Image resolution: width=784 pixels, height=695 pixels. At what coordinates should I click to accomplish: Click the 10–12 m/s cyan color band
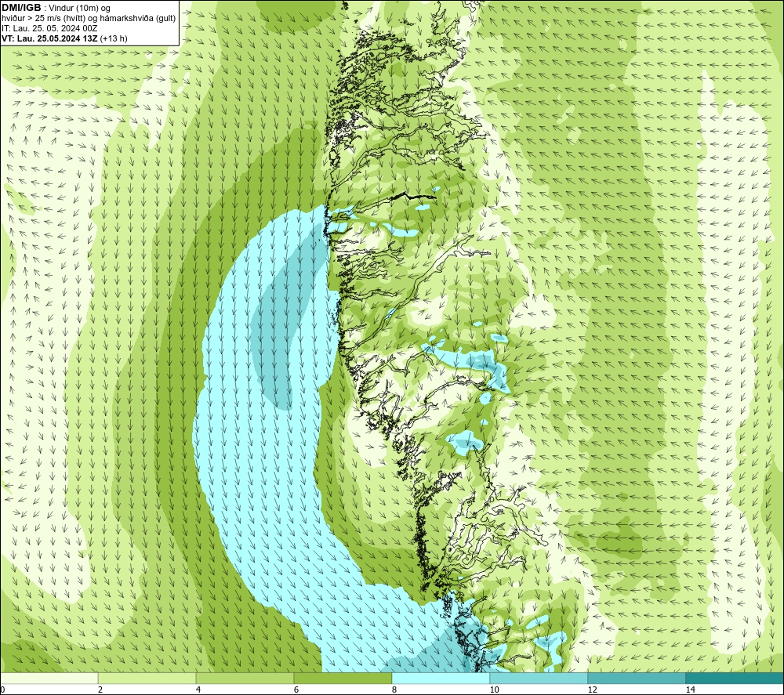click(x=539, y=679)
